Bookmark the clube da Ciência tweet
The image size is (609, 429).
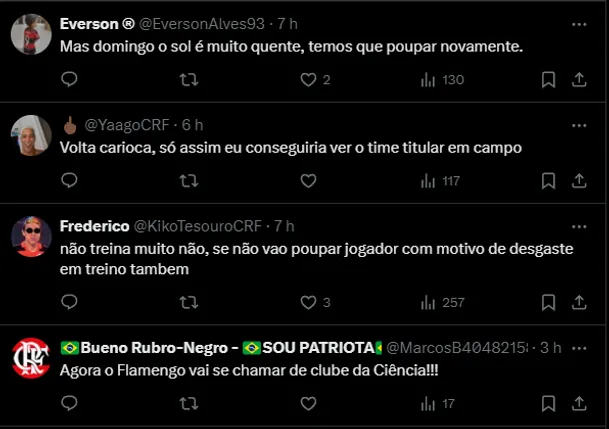pyautogui.click(x=548, y=404)
